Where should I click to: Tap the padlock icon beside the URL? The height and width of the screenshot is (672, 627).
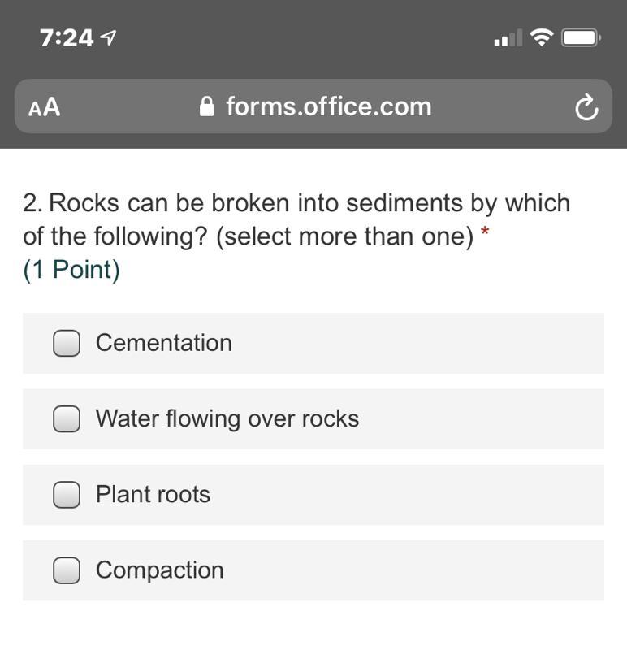click(207, 106)
